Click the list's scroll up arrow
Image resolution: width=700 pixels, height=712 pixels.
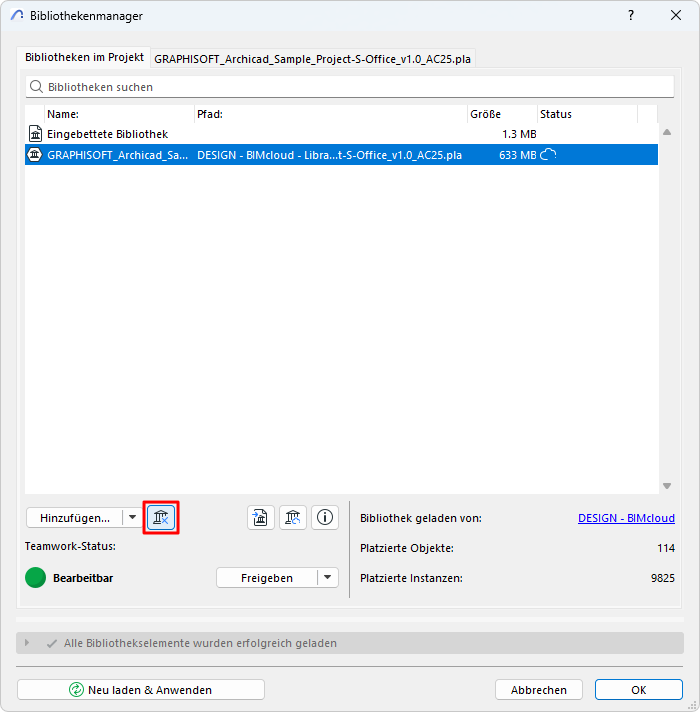click(x=667, y=132)
